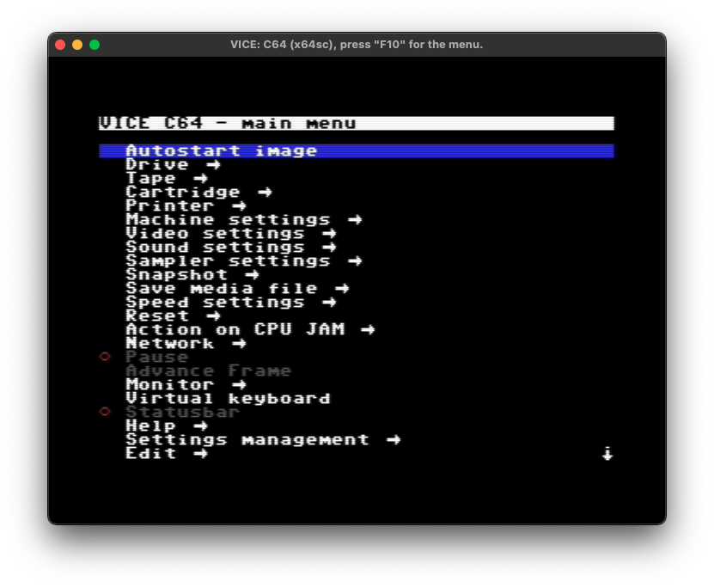
Task: Click the arrow icon beside Snapshot
Action: [252, 275]
